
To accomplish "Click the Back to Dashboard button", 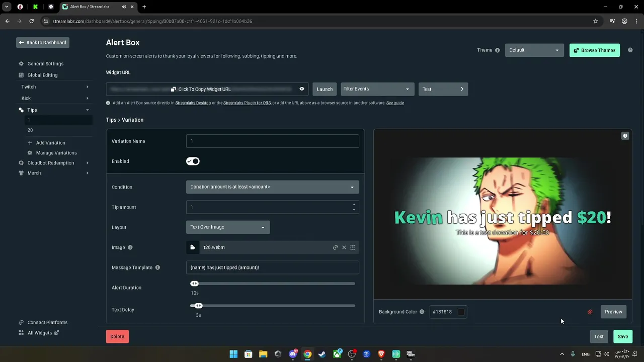I will (43, 43).
